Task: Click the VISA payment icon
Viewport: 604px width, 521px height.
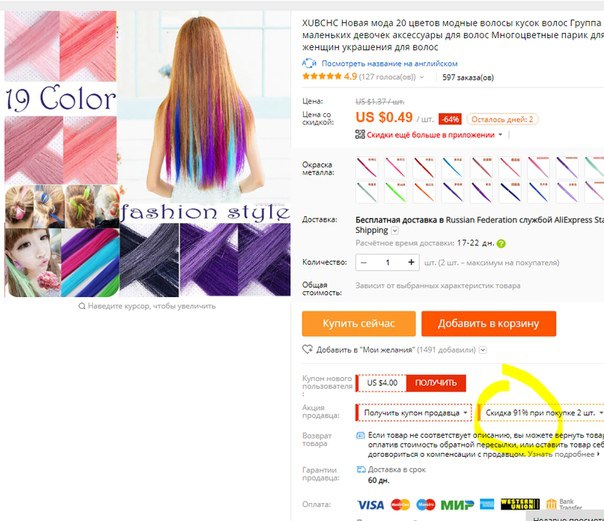Action: point(371,504)
